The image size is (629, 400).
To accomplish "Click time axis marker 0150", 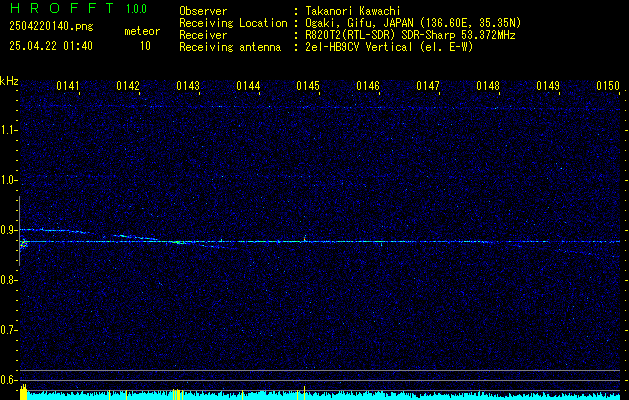I will (x=608, y=86).
